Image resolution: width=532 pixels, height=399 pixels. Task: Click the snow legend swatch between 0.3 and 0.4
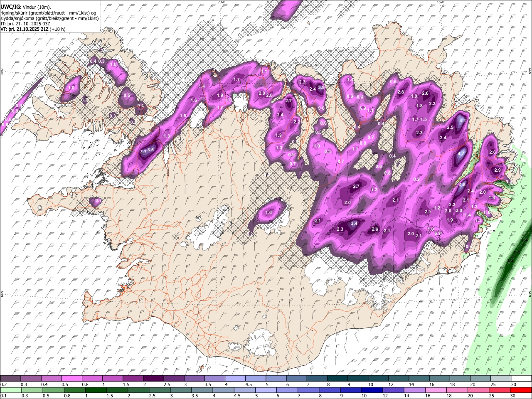31,379
